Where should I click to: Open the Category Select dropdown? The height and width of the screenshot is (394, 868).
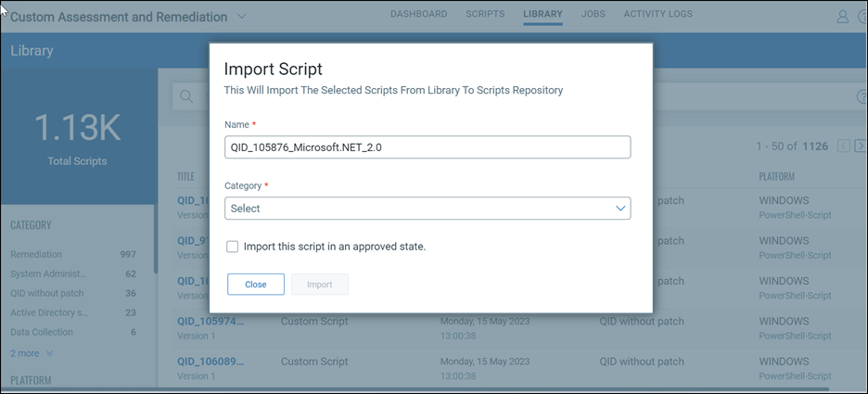[x=428, y=208]
